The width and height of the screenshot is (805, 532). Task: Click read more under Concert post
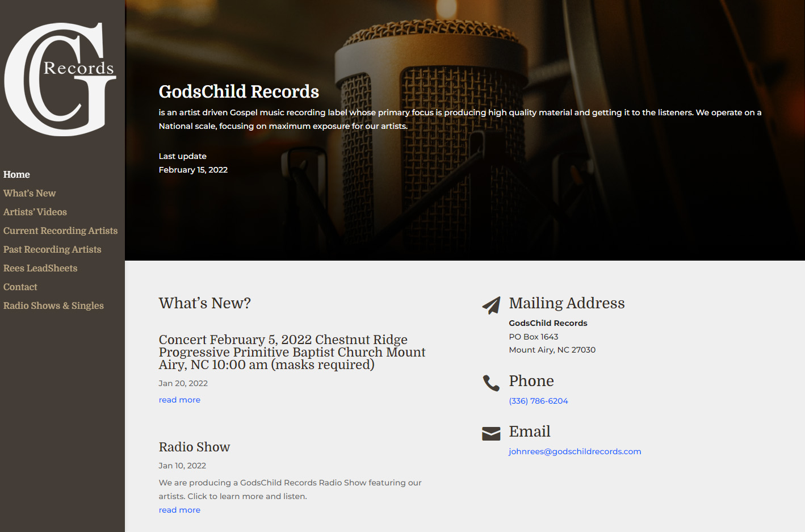(x=179, y=400)
